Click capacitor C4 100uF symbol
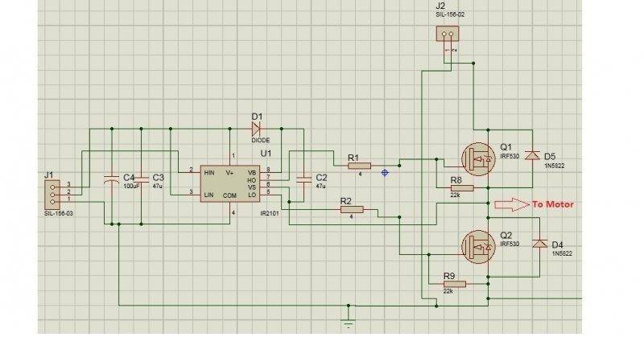 coord(111,179)
